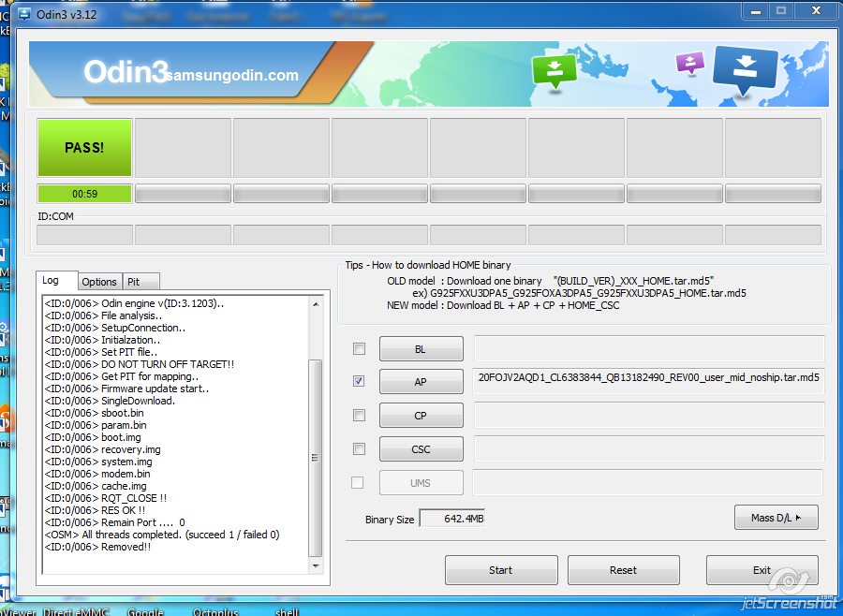Click the first ID:COM port box
This screenshot has width=843, height=616.
(x=85, y=235)
